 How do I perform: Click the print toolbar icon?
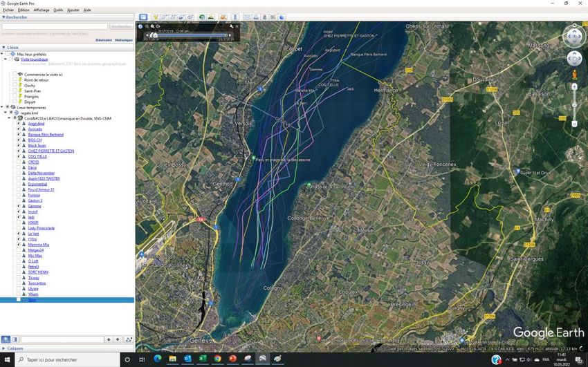coord(256,17)
